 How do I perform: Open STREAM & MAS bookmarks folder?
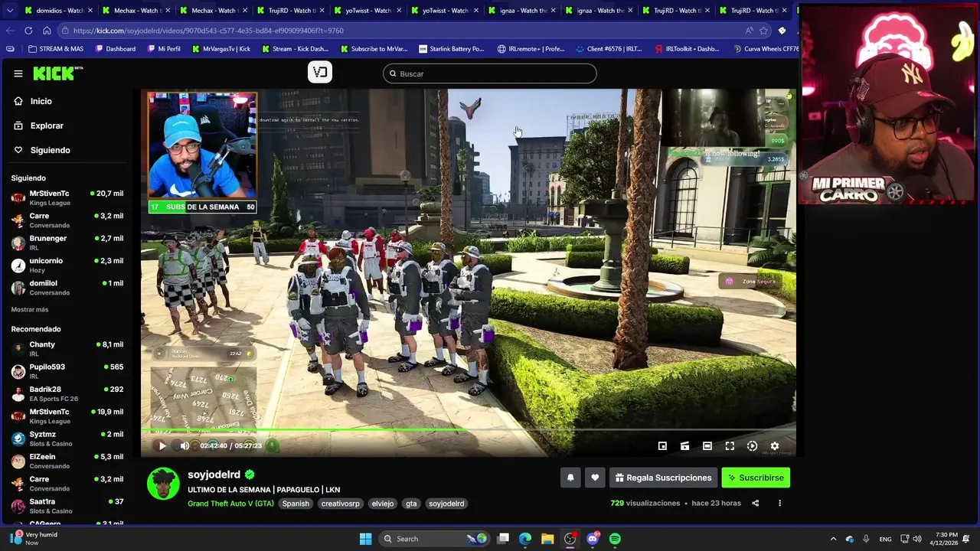[x=55, y=49]
